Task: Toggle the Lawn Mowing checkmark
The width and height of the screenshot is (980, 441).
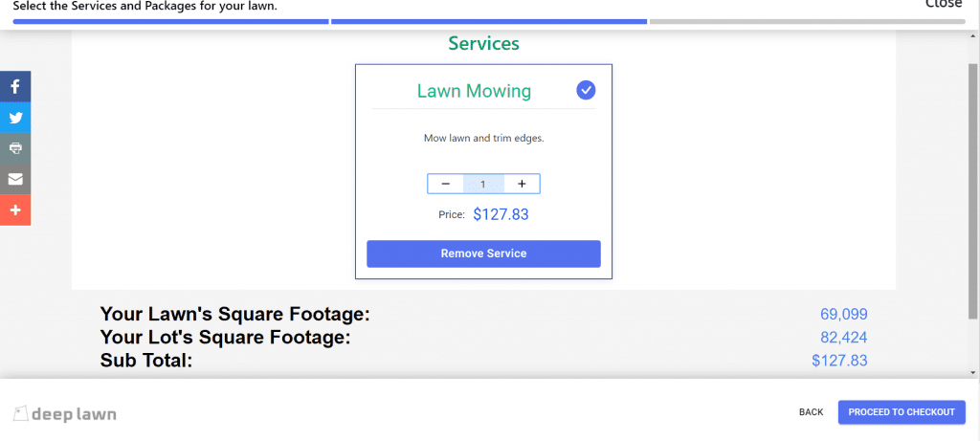Action: click(x=586, y=91)
